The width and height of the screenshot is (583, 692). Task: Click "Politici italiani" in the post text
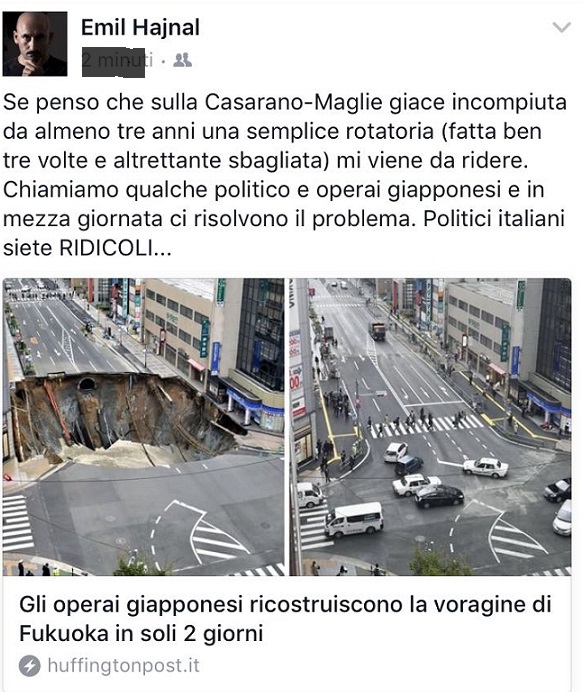(x=494, y=219)
